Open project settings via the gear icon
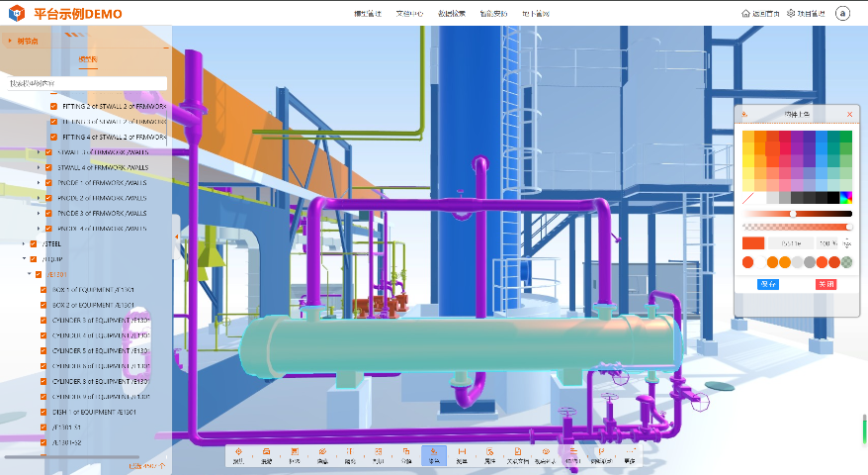This screenshot has height=475, width=868. [x=791, y=14]
